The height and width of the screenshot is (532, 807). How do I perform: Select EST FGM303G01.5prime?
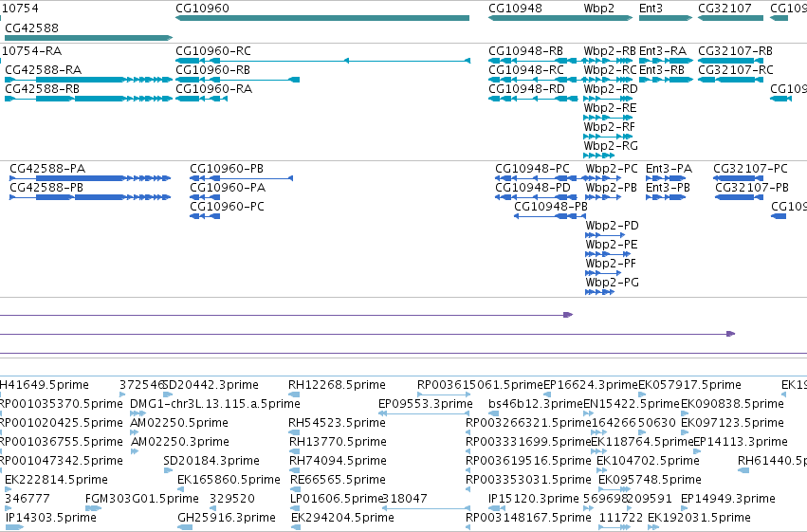[x=142, y=499]
